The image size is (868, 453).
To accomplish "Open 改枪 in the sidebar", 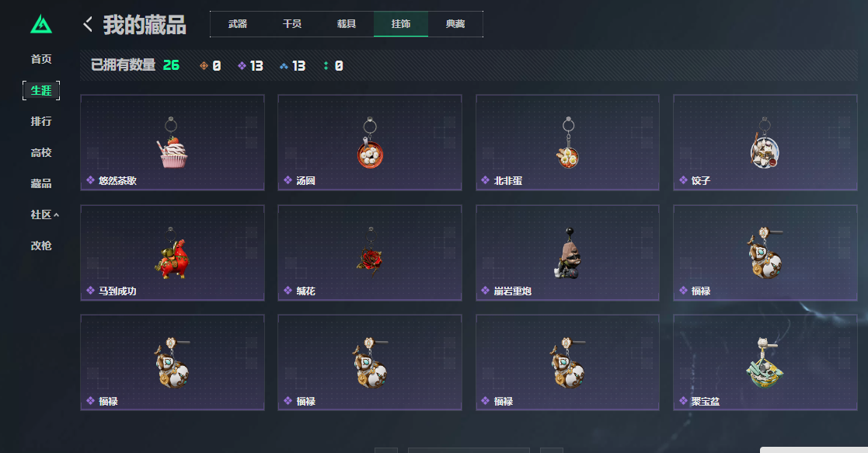I will [x=41, y=246].
